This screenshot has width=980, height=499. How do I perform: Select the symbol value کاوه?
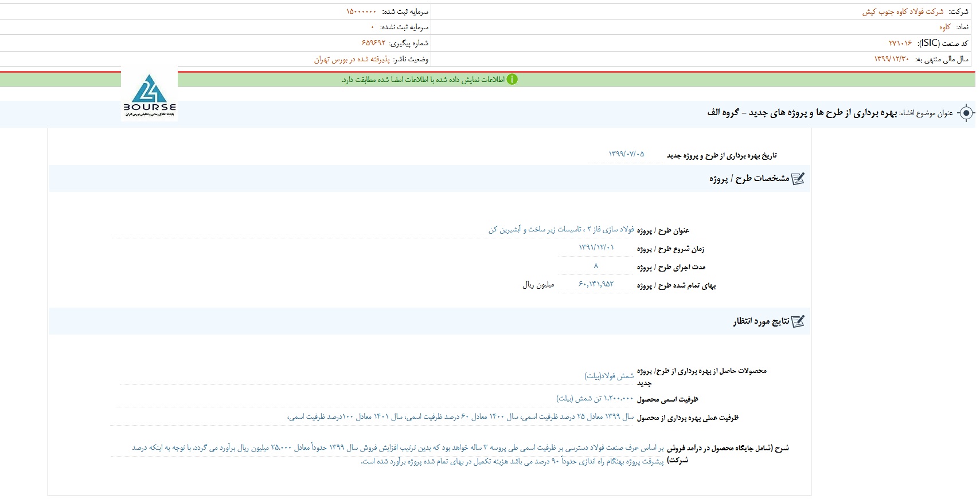click(944, 27)
